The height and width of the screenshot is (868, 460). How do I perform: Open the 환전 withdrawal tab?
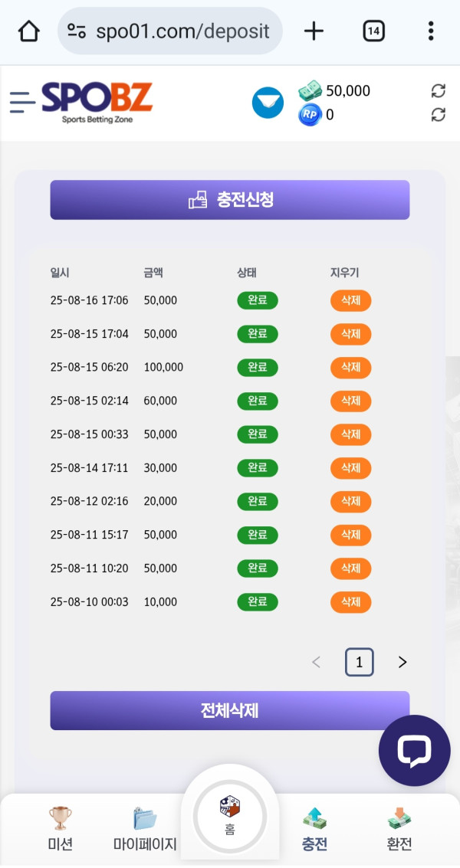click(x=399, y=829)
